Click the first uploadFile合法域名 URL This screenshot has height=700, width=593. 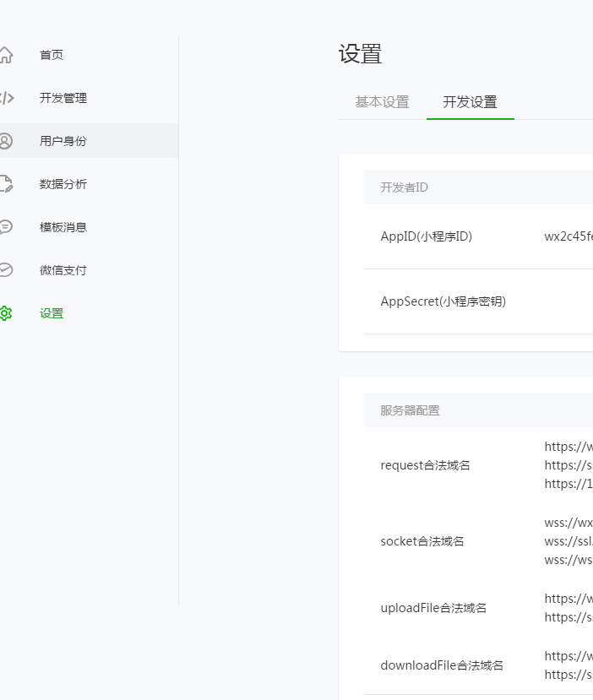tap(569, 599)
